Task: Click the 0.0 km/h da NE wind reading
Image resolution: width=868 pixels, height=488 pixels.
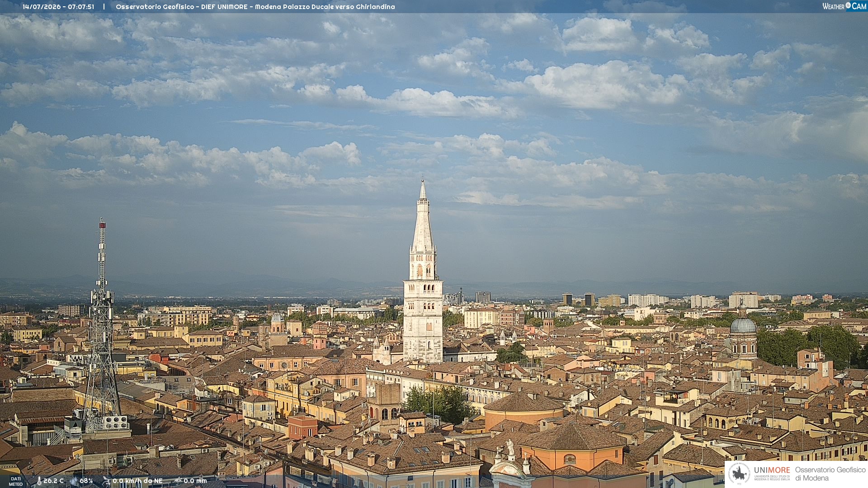Action: pos(137,481)
